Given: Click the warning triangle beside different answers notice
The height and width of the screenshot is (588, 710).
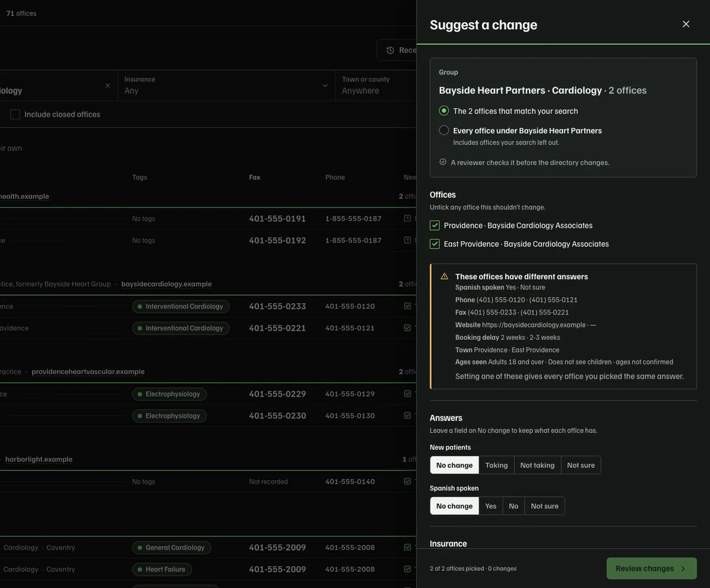Looking at the screenshot, I should tap(444, 276).
